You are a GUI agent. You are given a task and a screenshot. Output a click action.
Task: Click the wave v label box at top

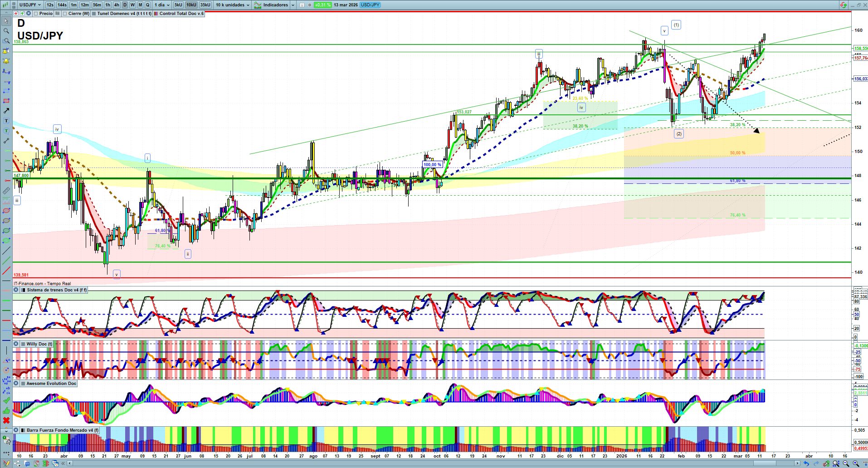click(664, 31)
